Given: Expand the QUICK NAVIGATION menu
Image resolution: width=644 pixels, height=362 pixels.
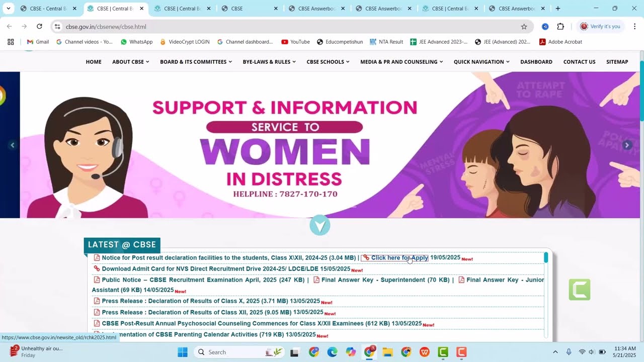Looking at the screenshot, I should 481,62.
